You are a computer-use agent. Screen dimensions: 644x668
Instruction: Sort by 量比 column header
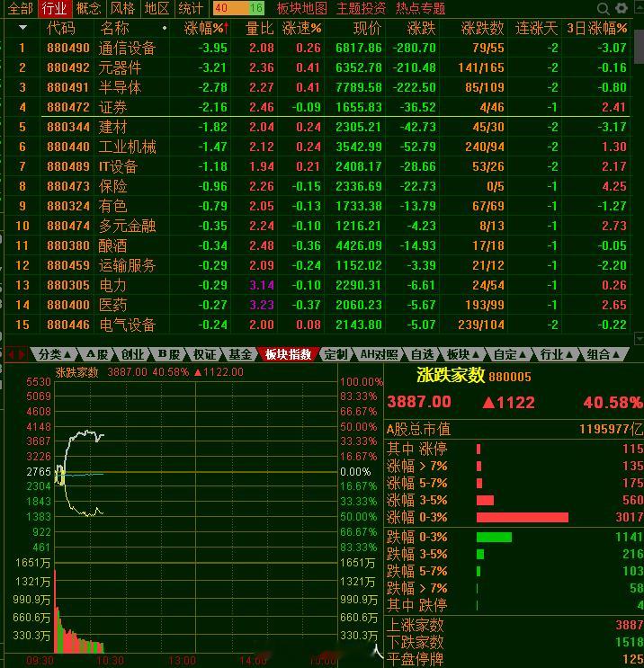pos(259,29)
